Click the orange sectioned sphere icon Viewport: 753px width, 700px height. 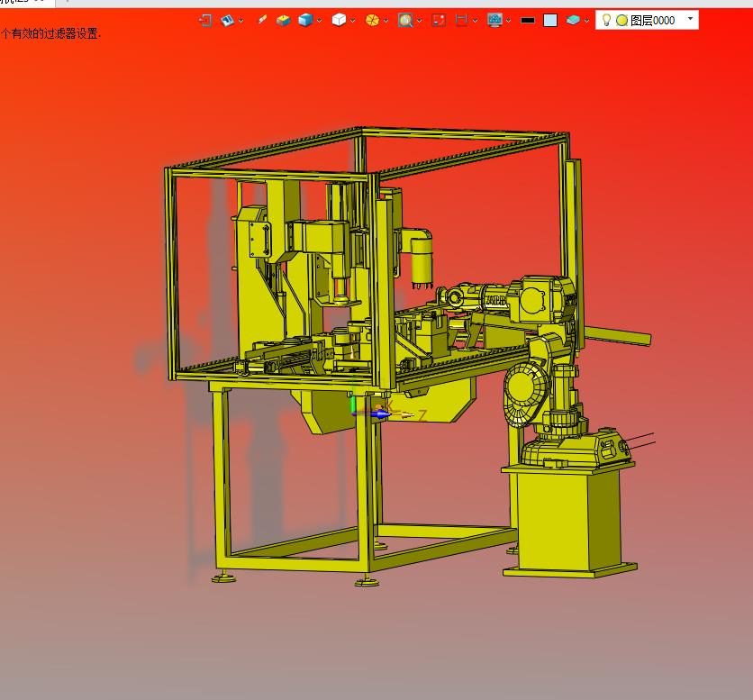[372, 20]
